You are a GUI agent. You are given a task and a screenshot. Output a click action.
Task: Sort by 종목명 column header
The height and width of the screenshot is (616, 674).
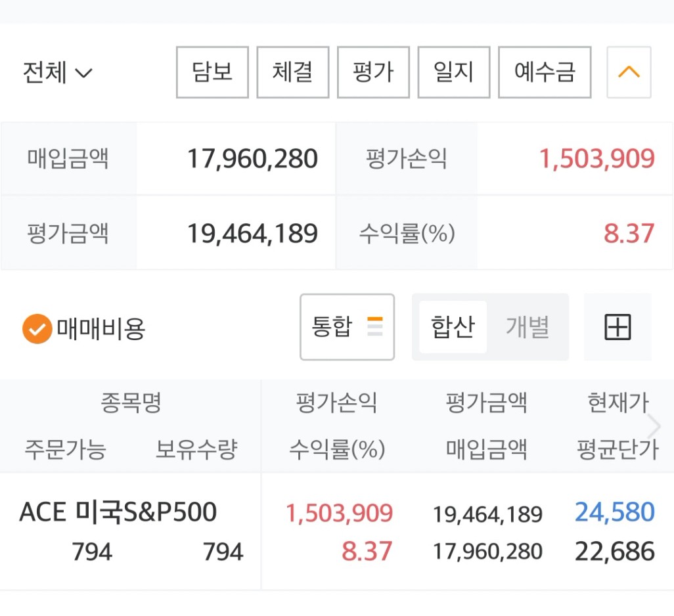tap(131, 403)
